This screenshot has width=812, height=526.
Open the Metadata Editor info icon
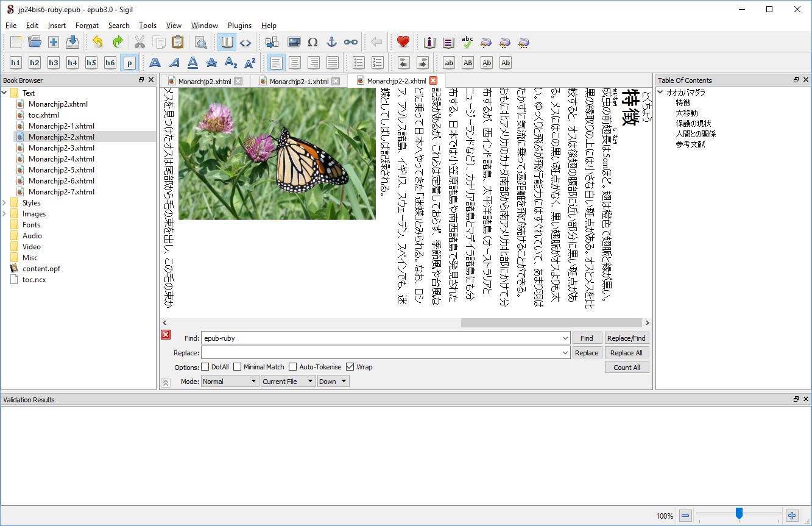coord(430,42)
